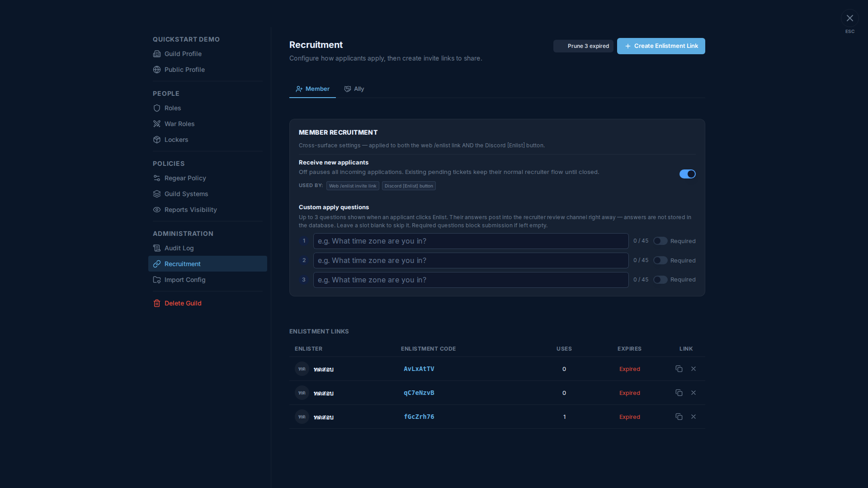The width and height of the screenshot is (868, 488).
Task: Open Roles shield icon
Action: pyautogui.click(x=157, y=108)
